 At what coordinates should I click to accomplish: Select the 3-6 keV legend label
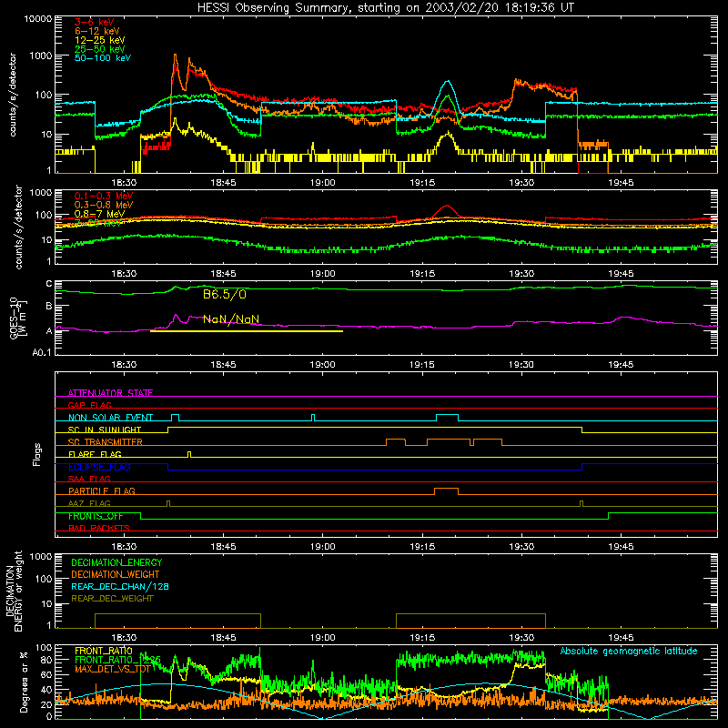point(95,22)
